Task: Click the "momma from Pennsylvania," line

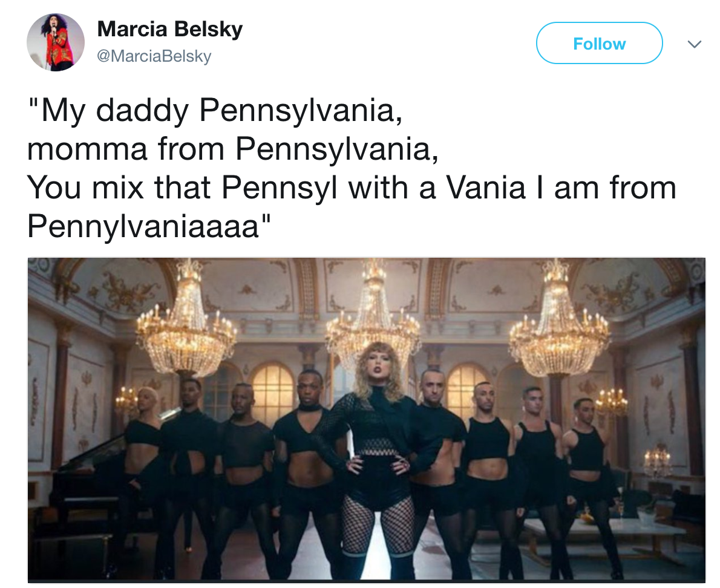Action: click(234, 149)
